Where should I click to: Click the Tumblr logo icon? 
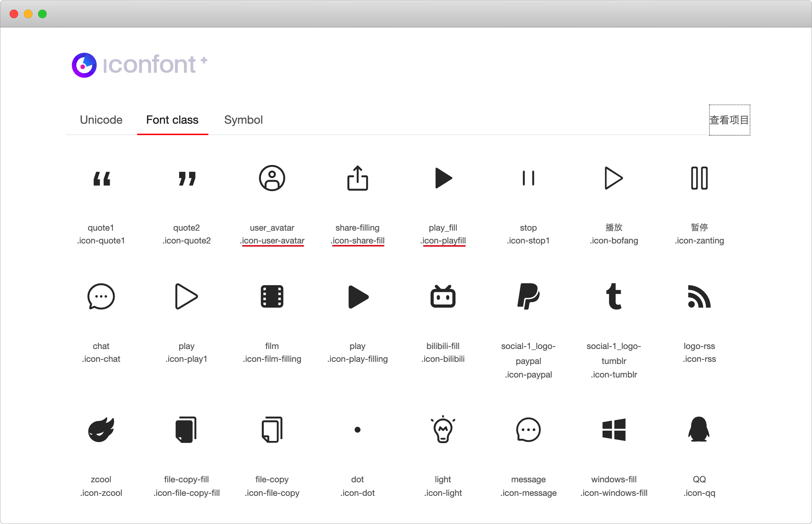tap(614, 296)
